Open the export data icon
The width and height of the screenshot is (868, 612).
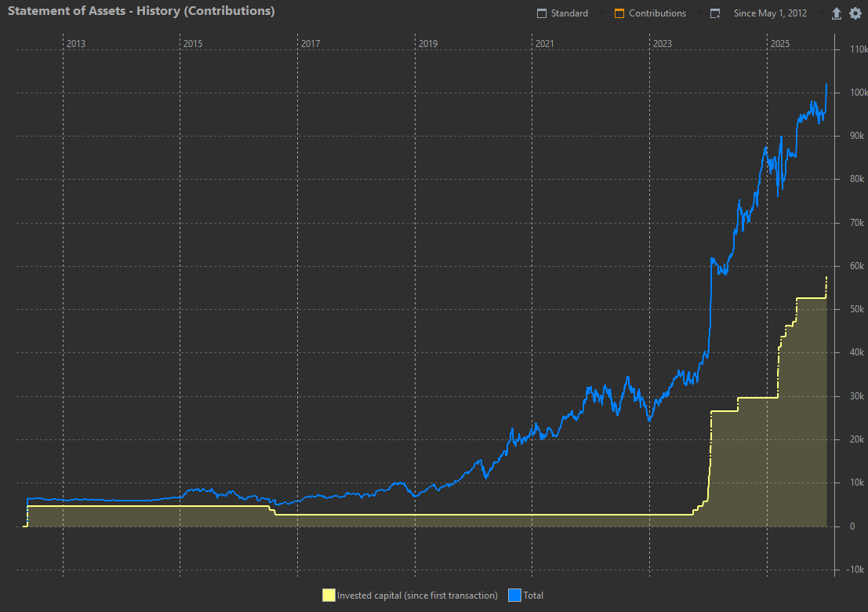coord(837,13)
